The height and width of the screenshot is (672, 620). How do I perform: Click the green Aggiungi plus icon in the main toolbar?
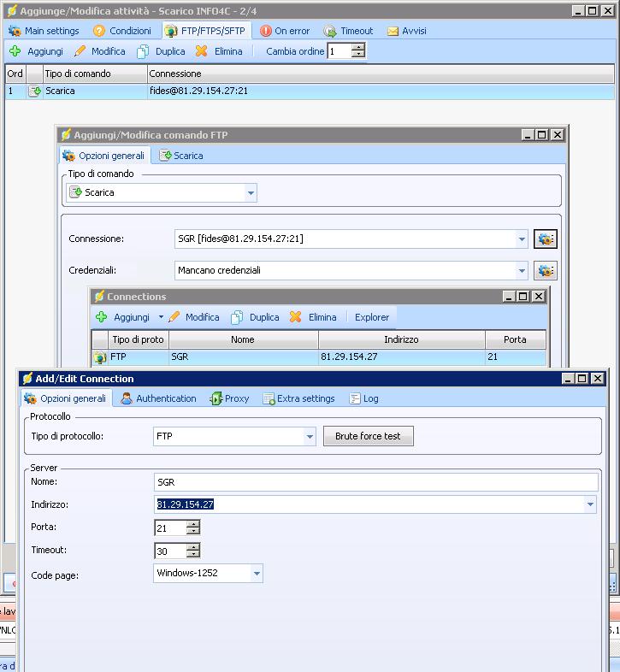coord(15,51)
